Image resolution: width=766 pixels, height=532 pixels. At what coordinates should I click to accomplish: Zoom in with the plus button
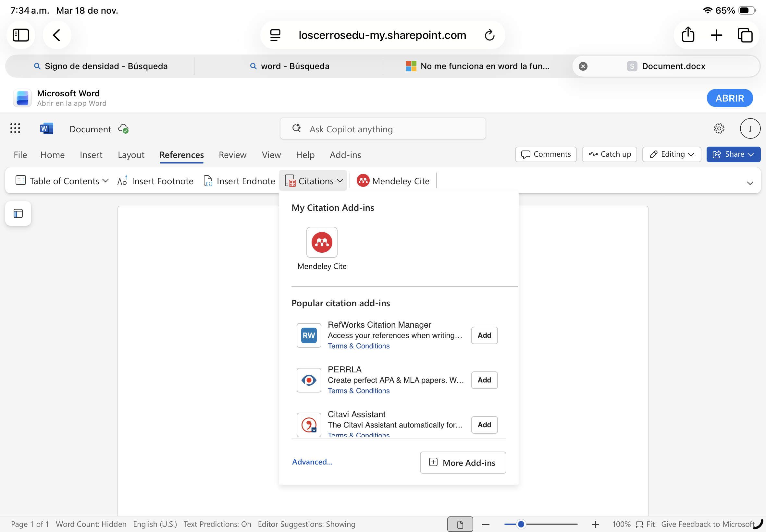(595, 524)
